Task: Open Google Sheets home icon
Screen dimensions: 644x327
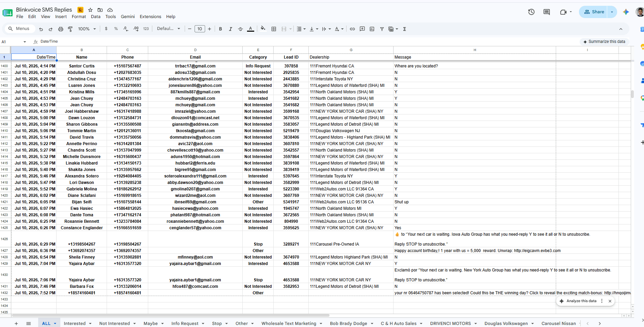Action: pos(7,13)
